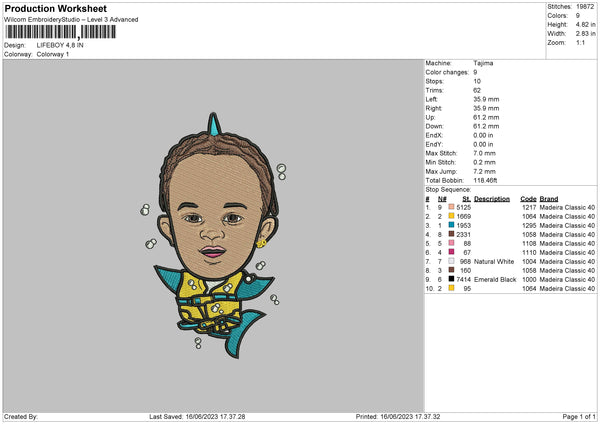This screenshot has height=424, width=600.
Task: Click the 61.2 mm value beside 'Down:'
Action: click(486, 126)
